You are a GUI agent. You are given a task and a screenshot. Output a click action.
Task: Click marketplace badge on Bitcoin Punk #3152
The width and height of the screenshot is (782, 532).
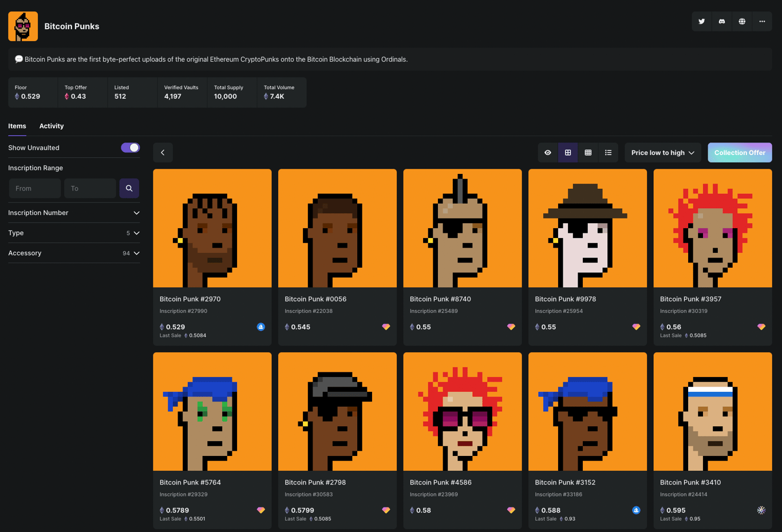pyautogui.click(x=636, y=510)
